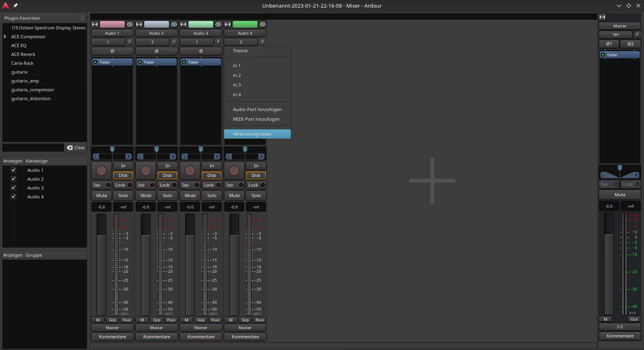644x350 pixels.
Task: Toggle the Fader processor LED on Audio 2
Action: point(139,62)
